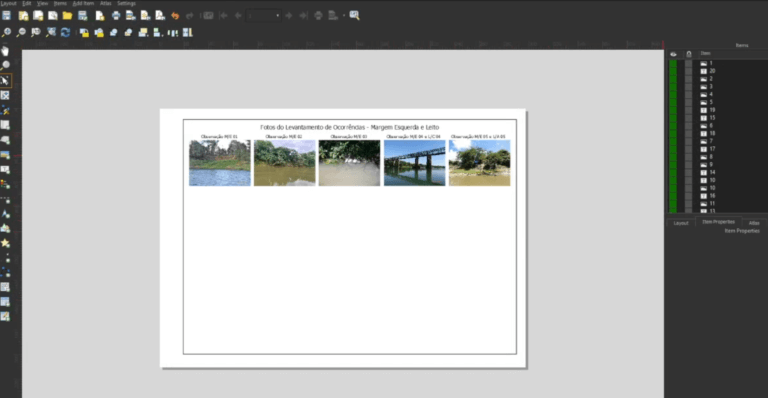Click the Redo arrow icon
The height and width of the screenshot is (398, 768).
point(190,16)
